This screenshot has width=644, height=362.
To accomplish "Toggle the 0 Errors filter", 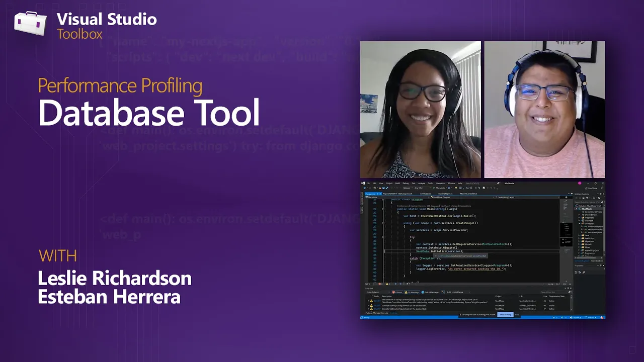I will point(397,292).
